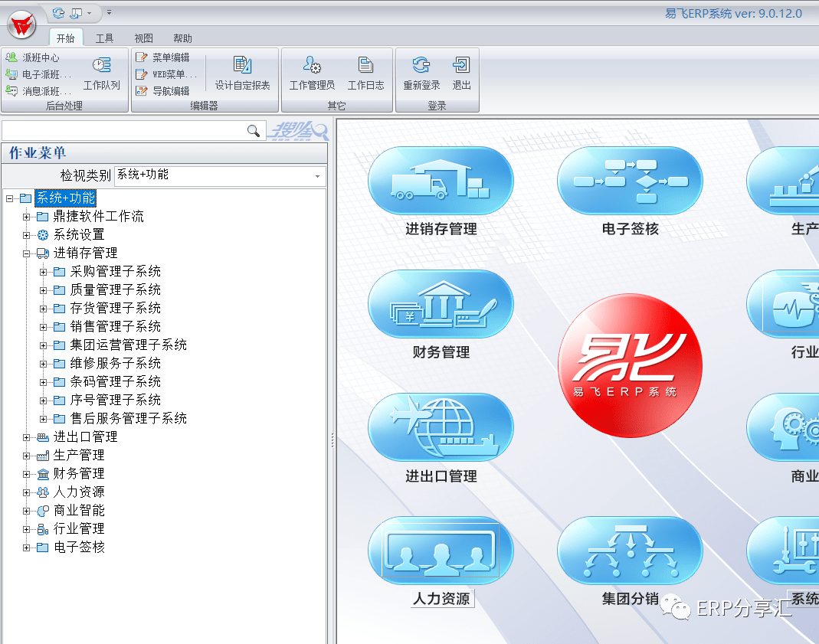The width and height of the screenshot is (819, 644).
Task: Expand 鼎捷软件工作流 node
Action: coord(26,217)
